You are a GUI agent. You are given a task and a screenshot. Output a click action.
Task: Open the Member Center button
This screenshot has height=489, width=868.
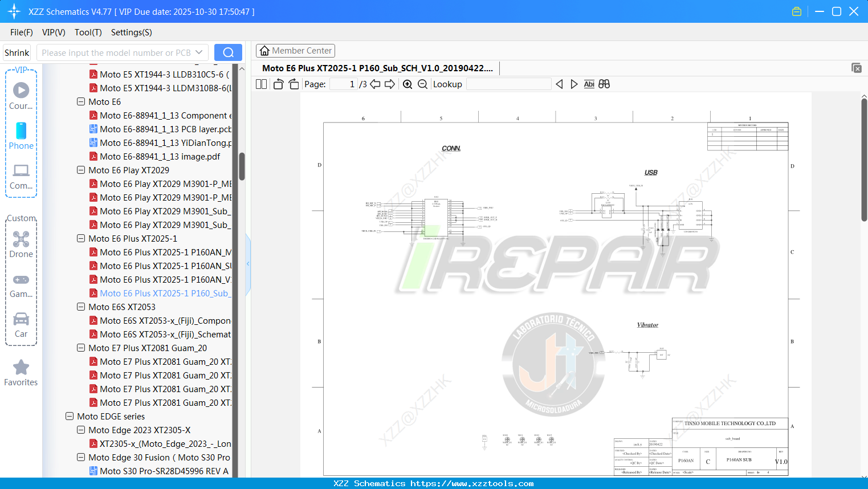pyautogui.click(x=295, y=51)
